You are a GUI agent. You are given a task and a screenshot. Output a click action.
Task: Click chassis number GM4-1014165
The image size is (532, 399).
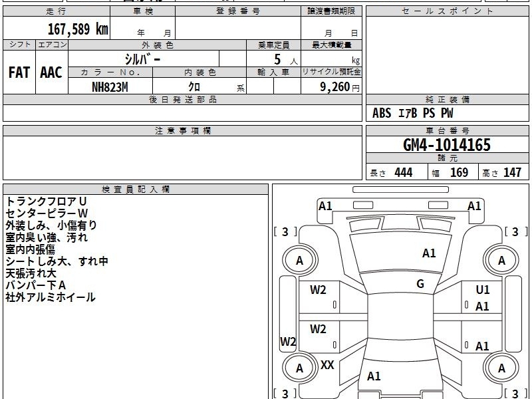pos(447,145)
